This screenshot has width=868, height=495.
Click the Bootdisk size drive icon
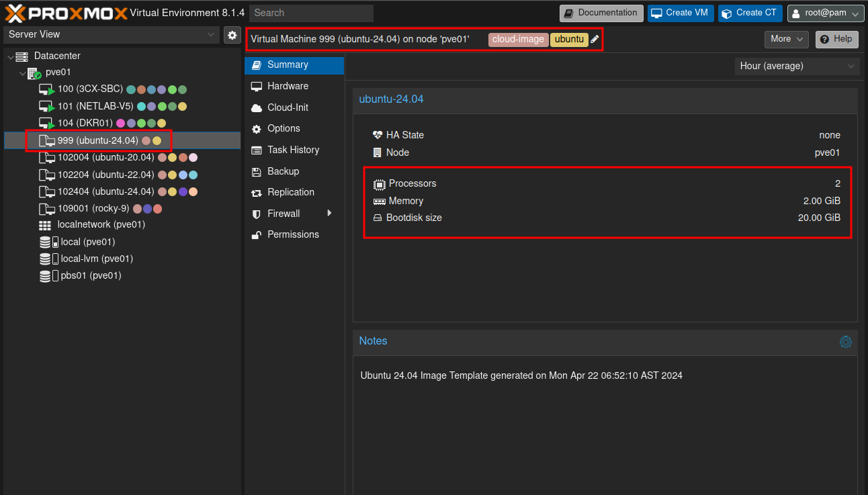(378, 218)
